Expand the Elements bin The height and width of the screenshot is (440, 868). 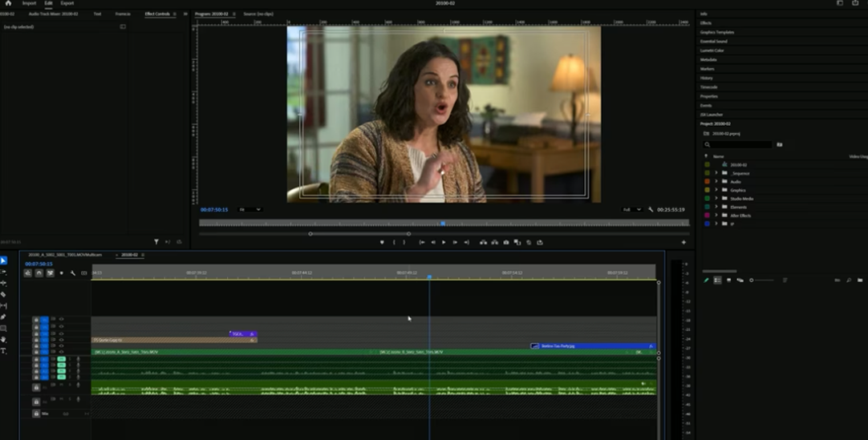(716, 207)
